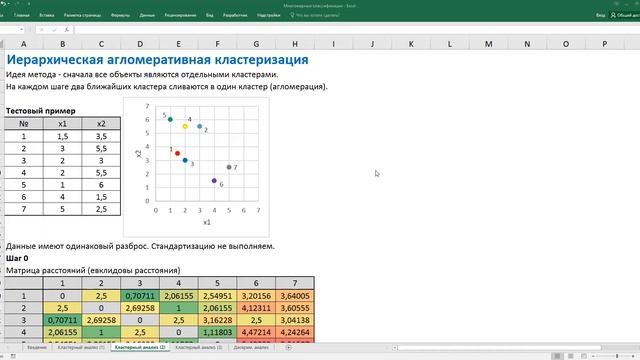Select the Кластерный анализ (2) sheet tab
The image size is (640, 360).
(140, 347)
